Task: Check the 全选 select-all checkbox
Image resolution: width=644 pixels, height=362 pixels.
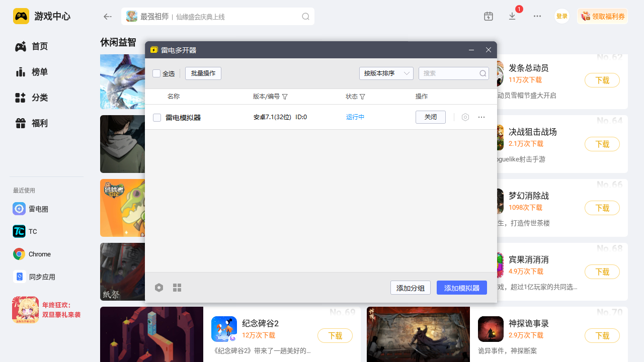Action: point(156,73)
